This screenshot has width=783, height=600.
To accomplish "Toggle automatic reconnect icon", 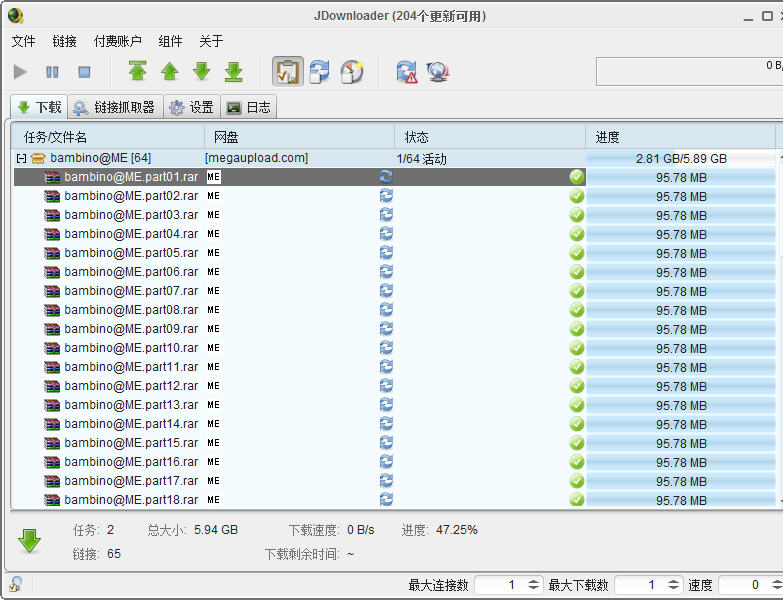I will [x=320, y=71].
